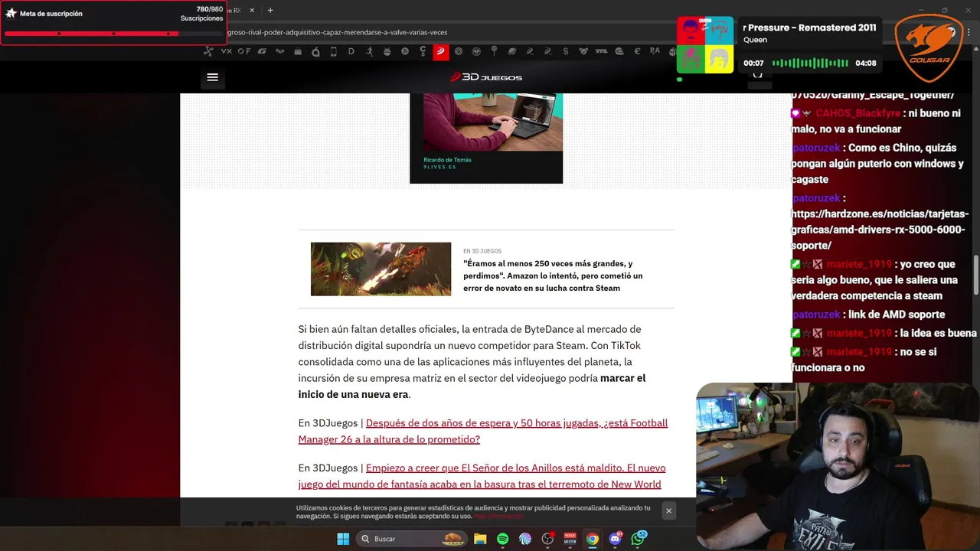The image size is (980, 551).
Task: Click the 'EN 3D JUEGOS' label above headline
Action: tap(482, 251)
